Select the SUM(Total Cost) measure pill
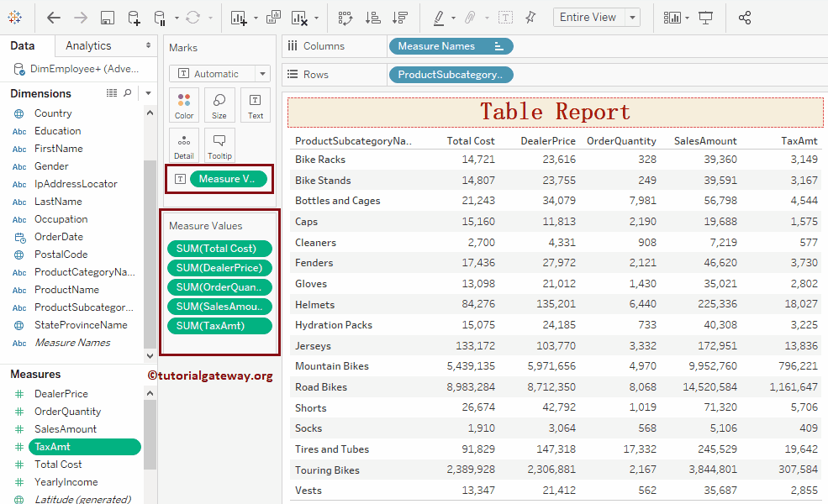 click(x=219, y=249)
